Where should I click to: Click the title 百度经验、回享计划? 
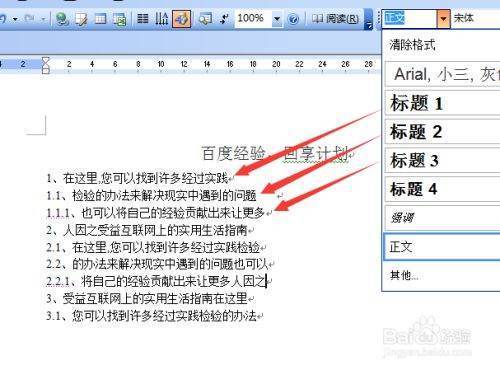276,154
